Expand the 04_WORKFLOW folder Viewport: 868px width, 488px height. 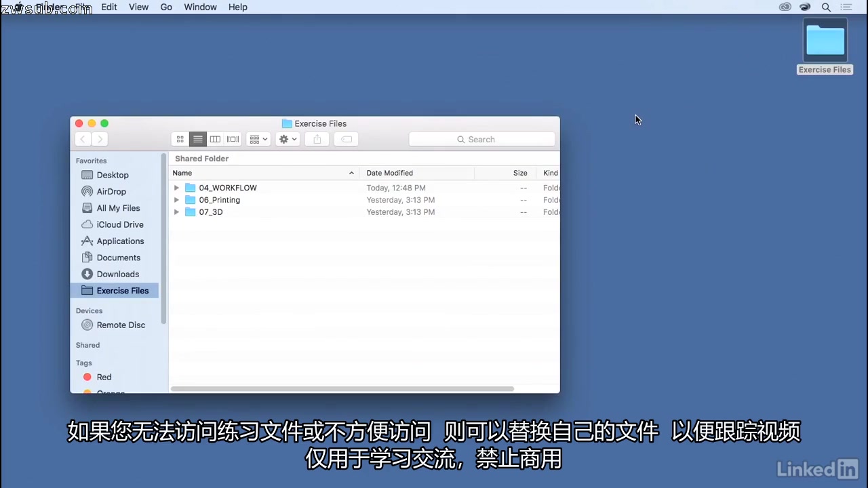[x=176, y=188]
